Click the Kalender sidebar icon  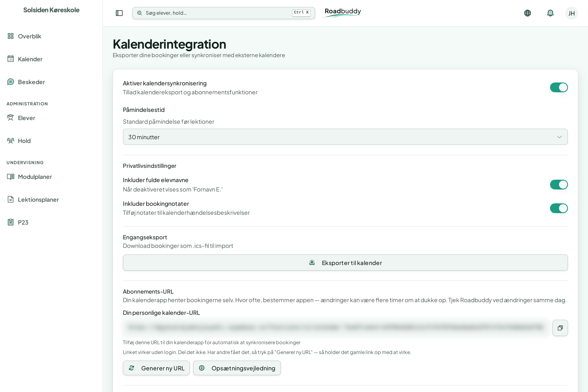point(10,59)
